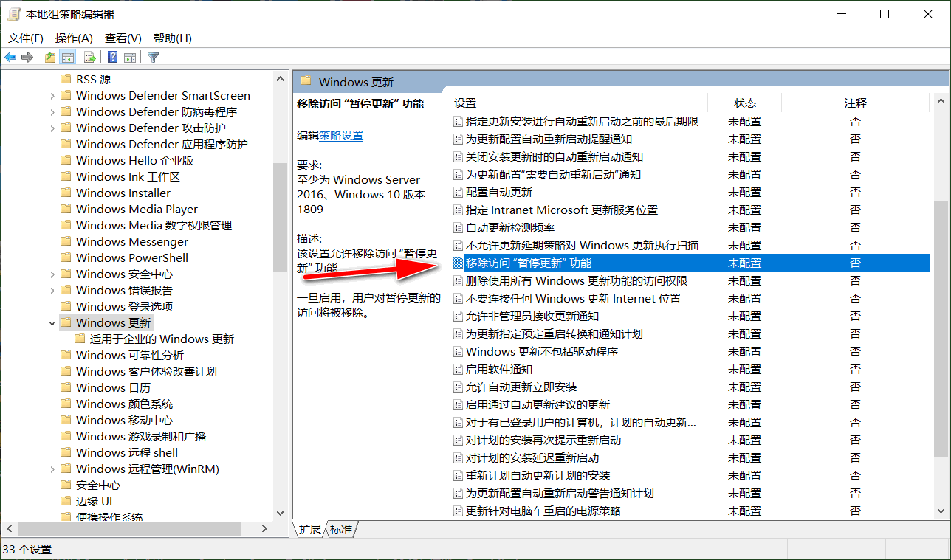The height and width of the screenshot is (560, 951).
Task: Select the Windows 远程 shell tree item
Action: [126, 452]
